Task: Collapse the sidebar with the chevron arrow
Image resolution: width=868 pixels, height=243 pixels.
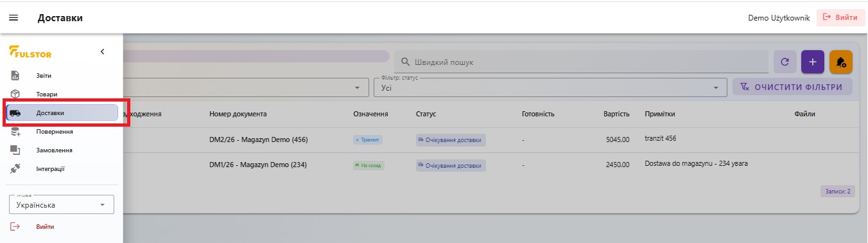Action: pyautogui.click(x=103, y=52)
